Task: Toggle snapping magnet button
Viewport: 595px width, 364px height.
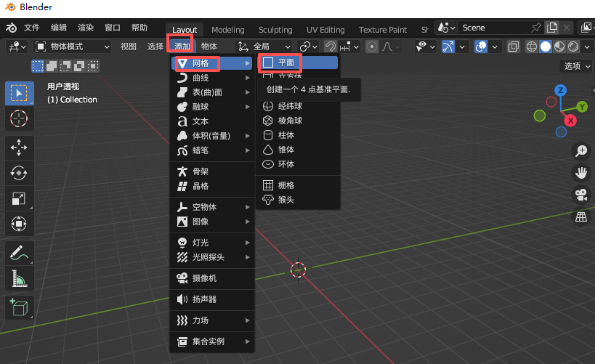Action: 331,46
